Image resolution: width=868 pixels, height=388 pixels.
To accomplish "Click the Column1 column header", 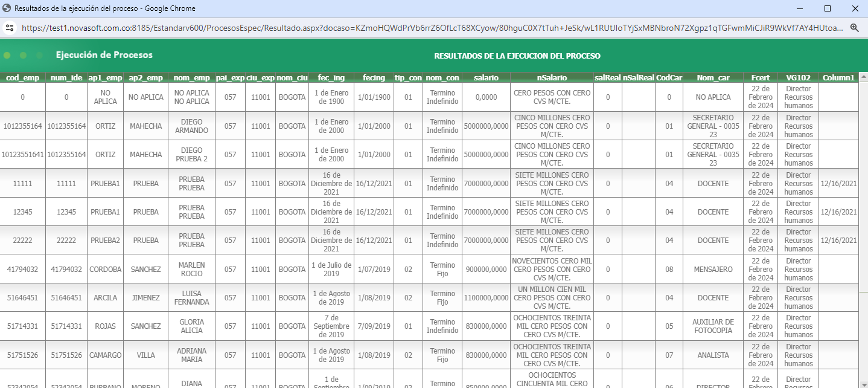I will pyautogui.click(x=839, y=78).
